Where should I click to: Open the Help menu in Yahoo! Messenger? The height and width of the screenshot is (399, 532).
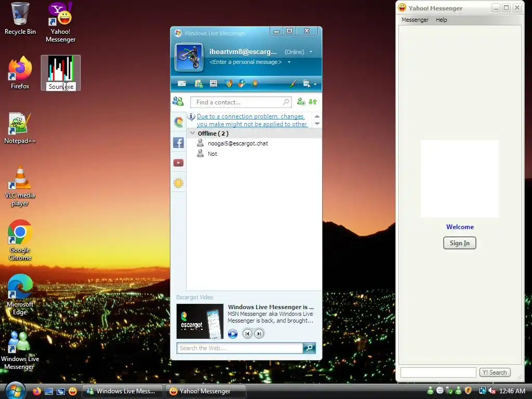click(441, 20)
